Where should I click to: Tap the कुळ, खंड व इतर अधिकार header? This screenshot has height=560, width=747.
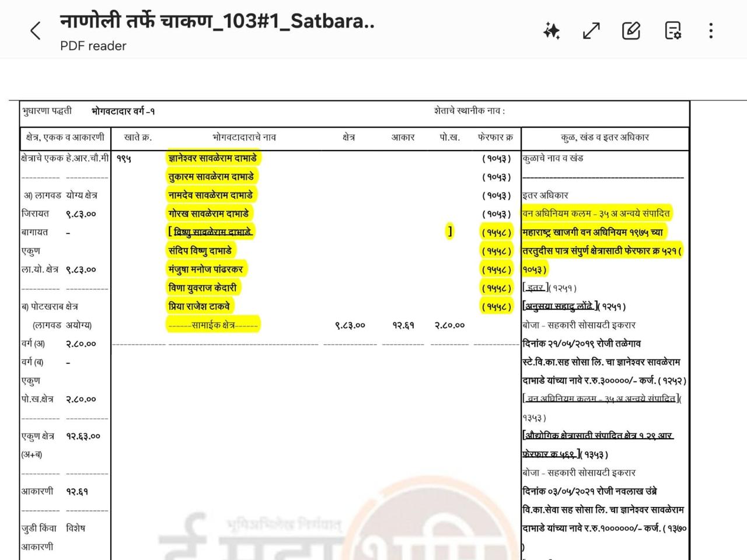(x=605, y=138)
